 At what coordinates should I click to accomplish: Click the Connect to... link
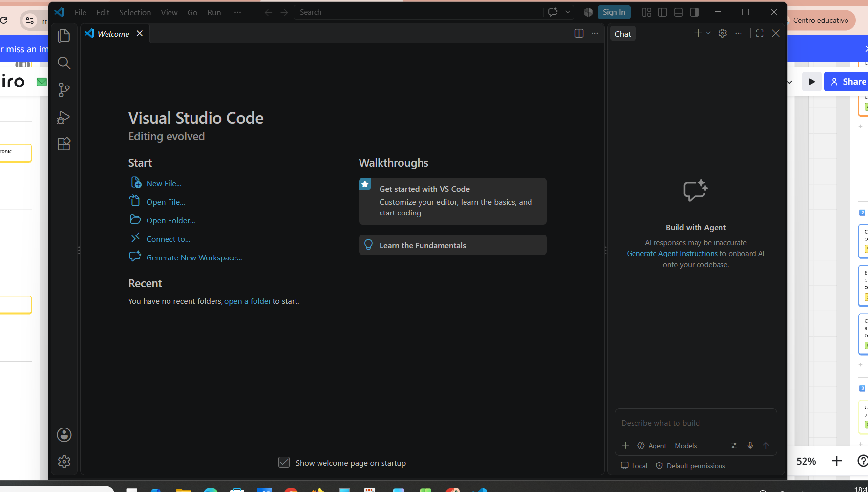(169, 239)
